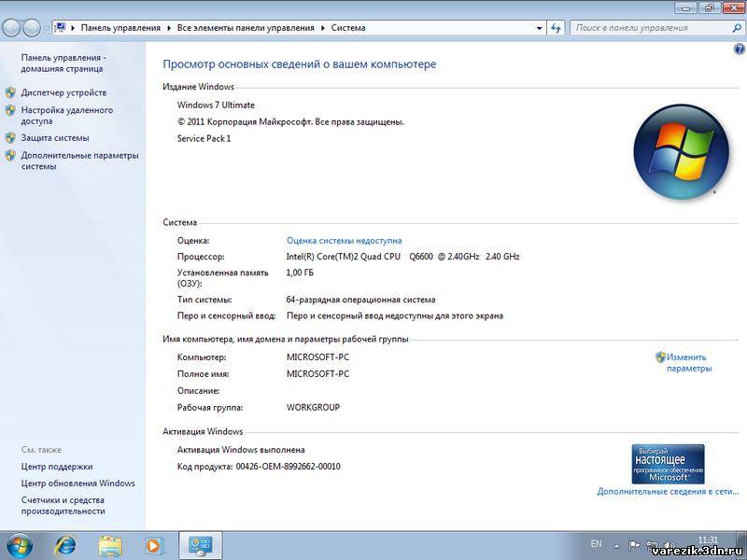Image resolution: width=747 pixels, height=560 pixels.
Task: Launch Internet Explorer from the taskbar
Action: (x=65, y=545)
